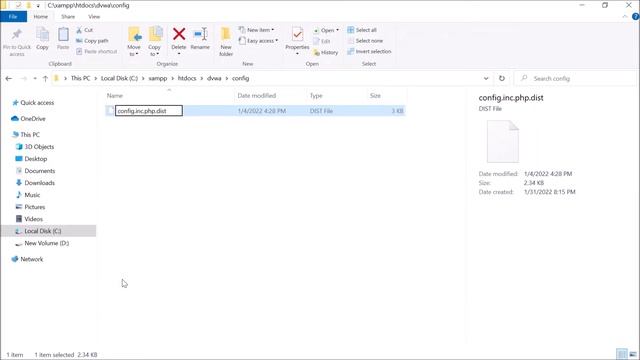Screen dimensions: 640x360
Task: Open address bar history dropdown
Action: [486, 78]
